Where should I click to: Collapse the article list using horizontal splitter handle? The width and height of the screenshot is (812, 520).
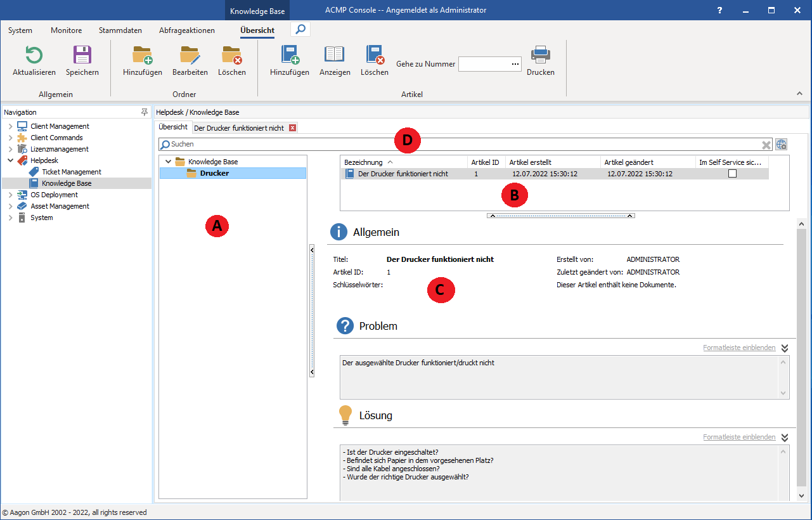[x=561, y=216]
